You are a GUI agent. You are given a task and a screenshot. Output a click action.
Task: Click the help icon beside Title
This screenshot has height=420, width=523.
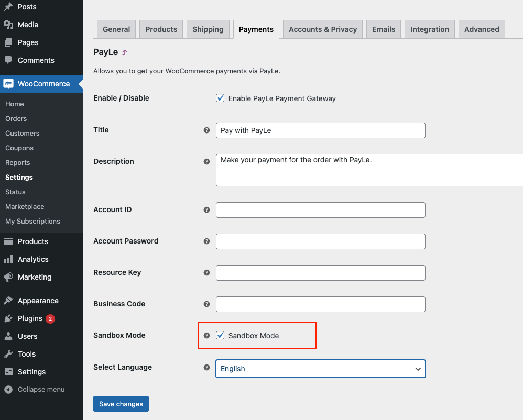coord(207,130)
